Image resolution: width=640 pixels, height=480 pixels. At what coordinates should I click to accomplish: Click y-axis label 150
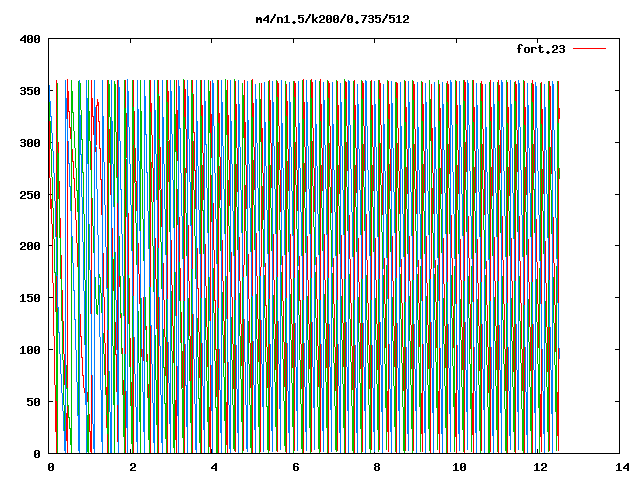pyautogui.click(x=30, y=298)
